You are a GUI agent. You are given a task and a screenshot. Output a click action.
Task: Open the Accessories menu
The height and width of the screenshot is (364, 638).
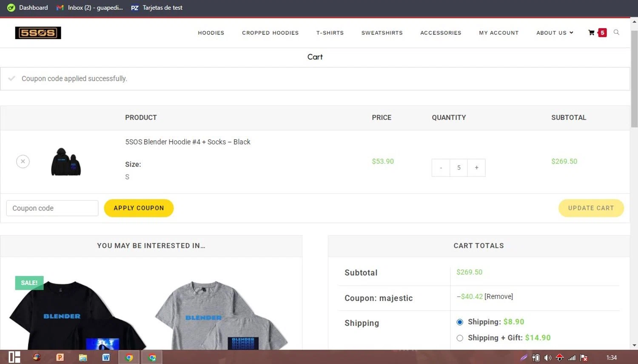click(x=441, y=33)
